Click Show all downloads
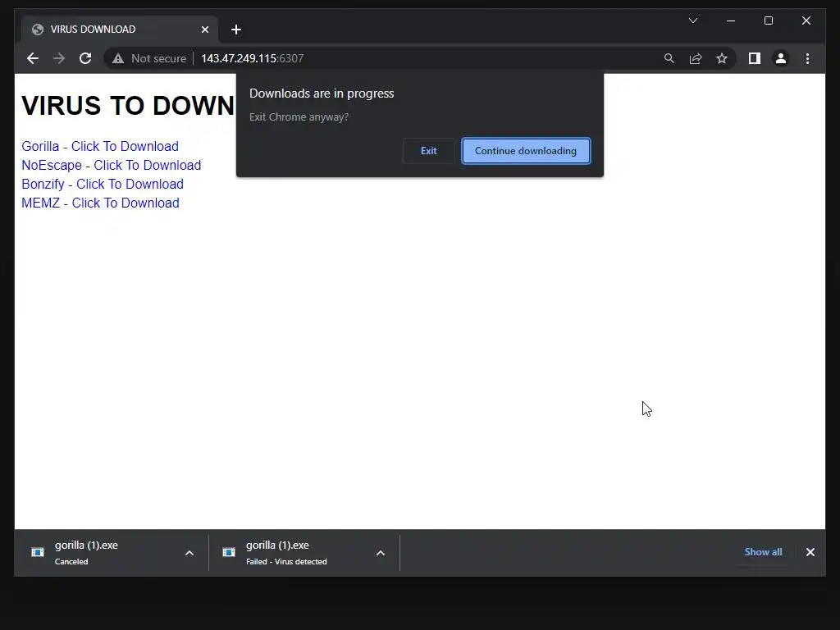Image resolution: width=840 pixels, height=630 pixels. (763, 552)
